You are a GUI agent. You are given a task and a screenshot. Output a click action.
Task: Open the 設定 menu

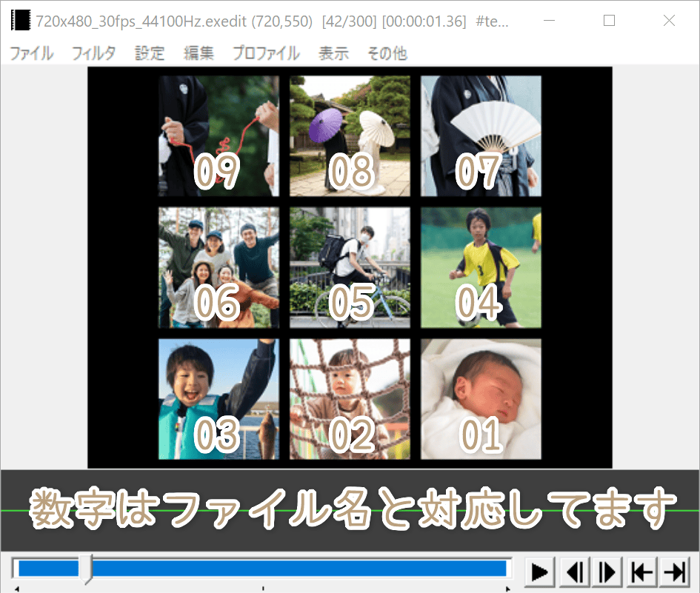tap(149, 53)
